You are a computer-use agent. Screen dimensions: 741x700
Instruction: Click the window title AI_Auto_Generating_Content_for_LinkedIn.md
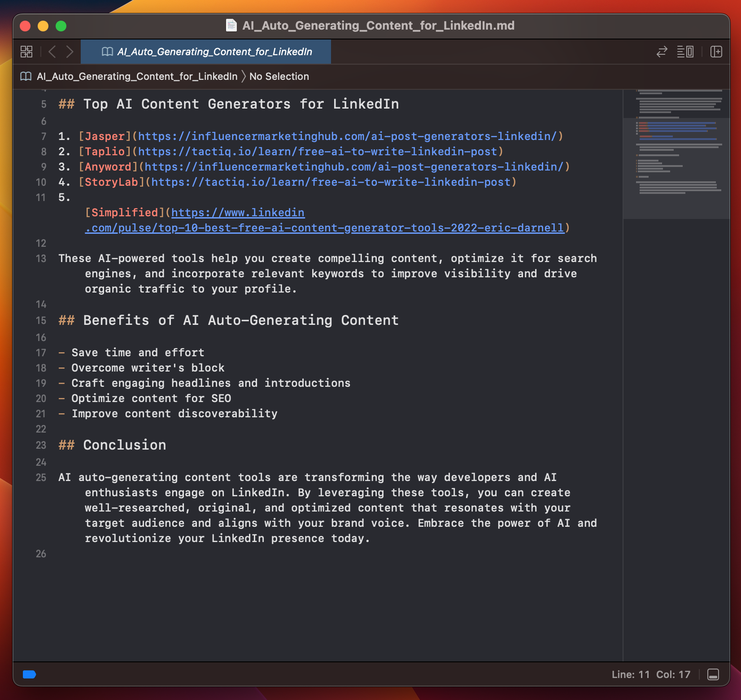click(x=378, y=26)
